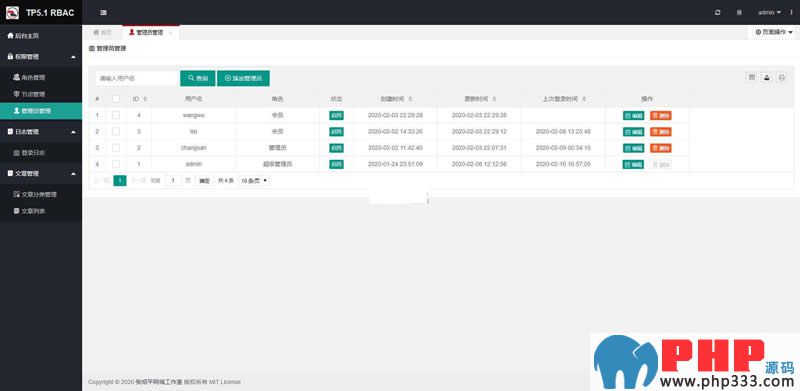Click the creation time '2020-01-24 23:51:09'
This screenshot has height=391, width=800.
point(395,164)
